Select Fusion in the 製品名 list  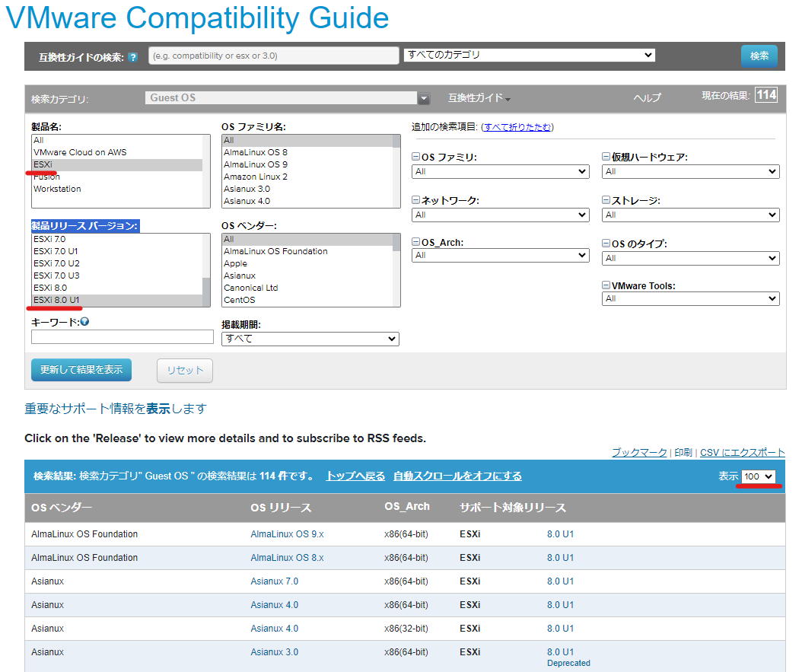pyautogui.click(x=47, y=175)
